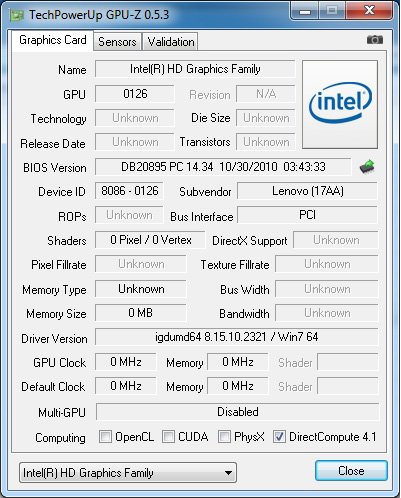Image resolution: width=401 pixels, height=498 pixels.
Task: Minimize the GPU-Z window
Action: click(305, 11)
